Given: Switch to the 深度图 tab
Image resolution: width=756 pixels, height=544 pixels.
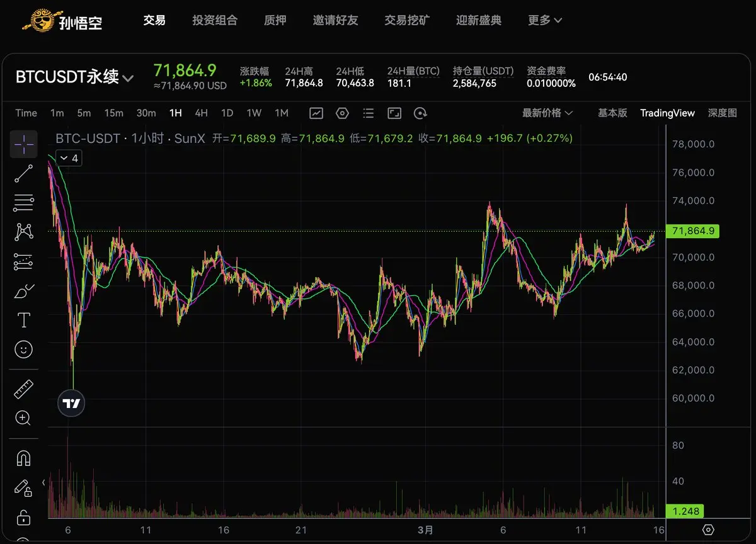Looking at the screenshot, I should coord(722,113).
